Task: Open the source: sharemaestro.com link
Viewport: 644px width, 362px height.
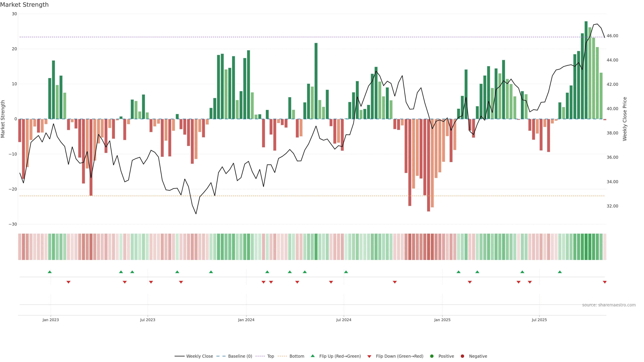Action: (x=609, y=305)
